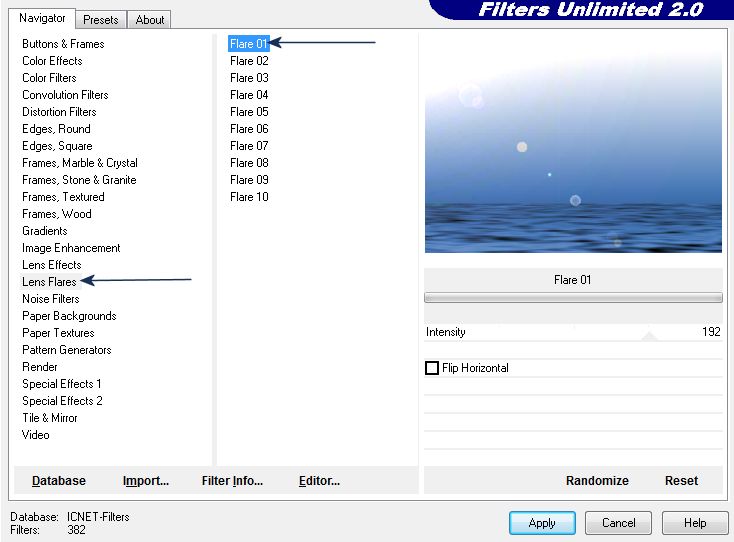Viewport: 734px width, 542px height.
Task: Select Flare 02 filter
Action: (249, 61)
